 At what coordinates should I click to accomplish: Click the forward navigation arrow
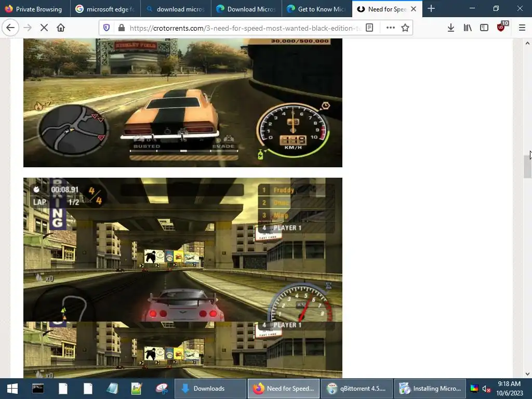pos(28,28)
